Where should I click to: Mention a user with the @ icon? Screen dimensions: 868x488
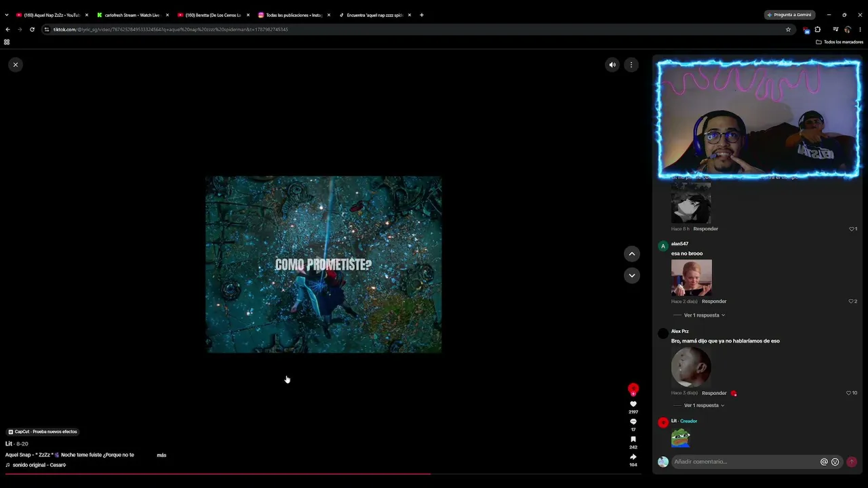[824, 462]
